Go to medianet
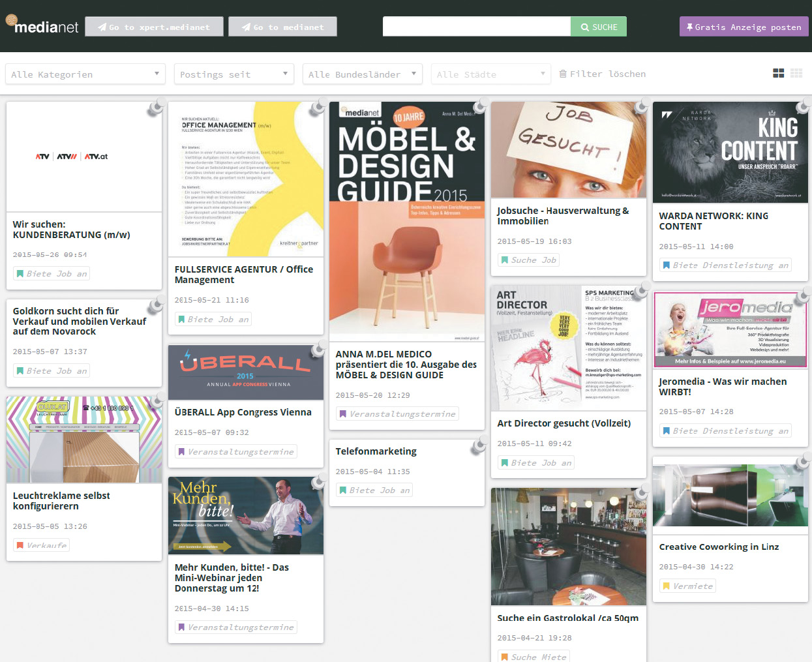 [282, 26]
